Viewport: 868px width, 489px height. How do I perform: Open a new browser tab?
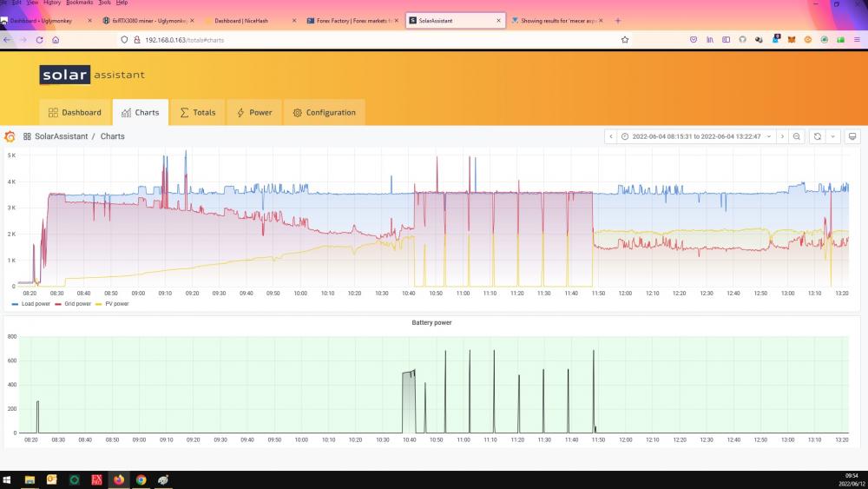(x=618, y=21)
